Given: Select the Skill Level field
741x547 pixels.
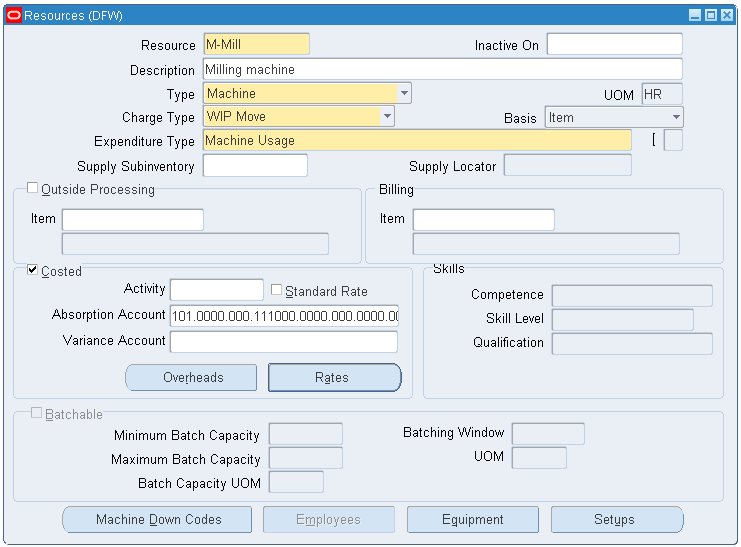Looking at the screenshot, I should [x=622, y=320].
